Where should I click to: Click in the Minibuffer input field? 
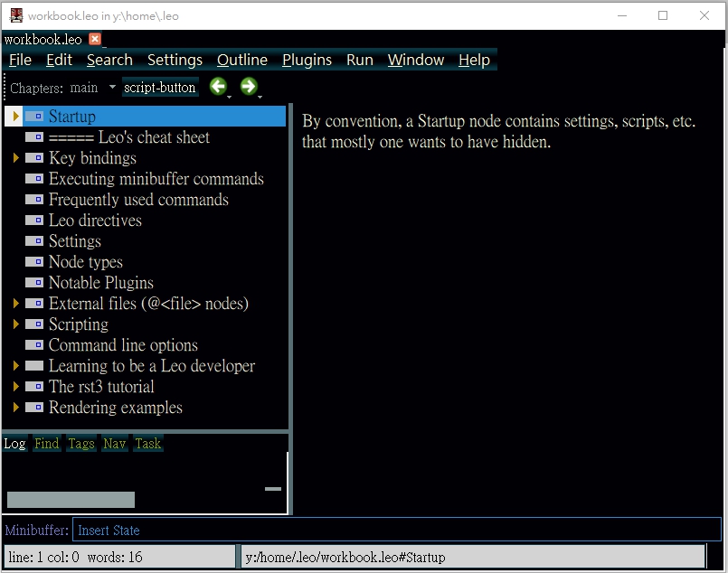tap(396, 530)
